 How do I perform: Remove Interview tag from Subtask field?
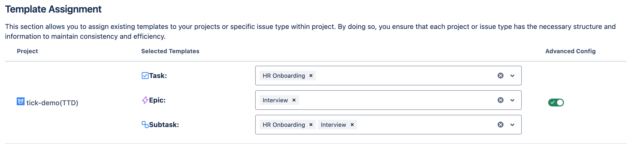tap(352, 125)
